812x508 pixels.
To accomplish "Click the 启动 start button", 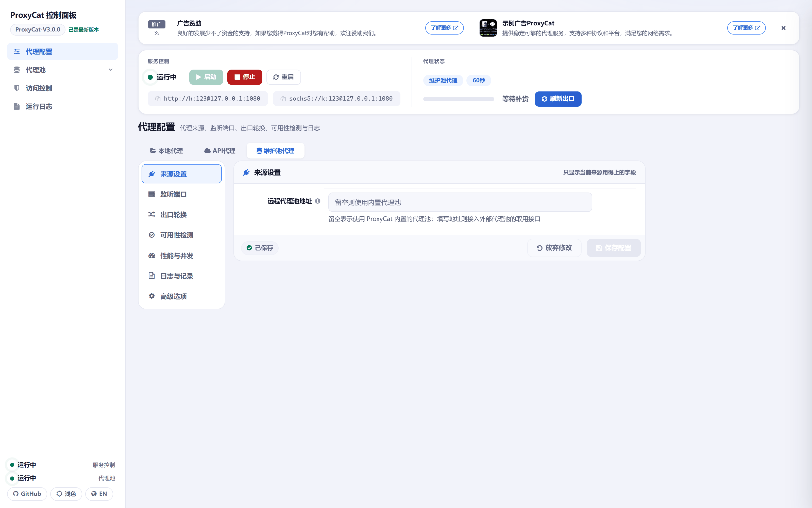I will pyautogui.click(x=206, y=77).
